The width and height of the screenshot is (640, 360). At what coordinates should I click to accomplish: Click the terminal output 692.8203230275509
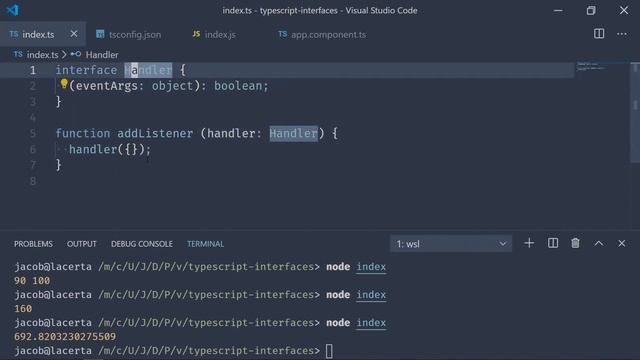(65, 337)
